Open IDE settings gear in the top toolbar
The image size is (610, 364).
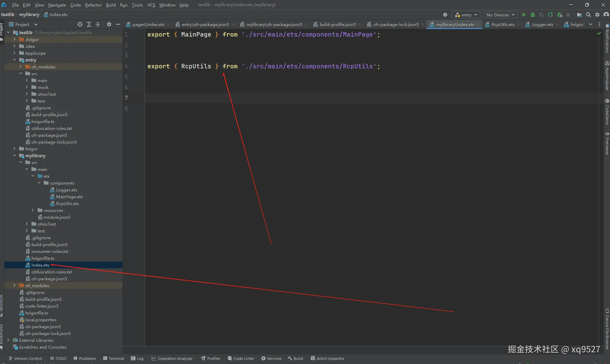click(597, 15)
